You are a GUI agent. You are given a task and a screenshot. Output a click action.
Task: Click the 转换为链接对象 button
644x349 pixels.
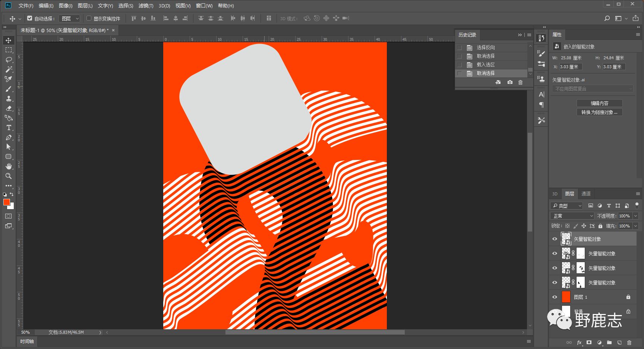point(599,112)
